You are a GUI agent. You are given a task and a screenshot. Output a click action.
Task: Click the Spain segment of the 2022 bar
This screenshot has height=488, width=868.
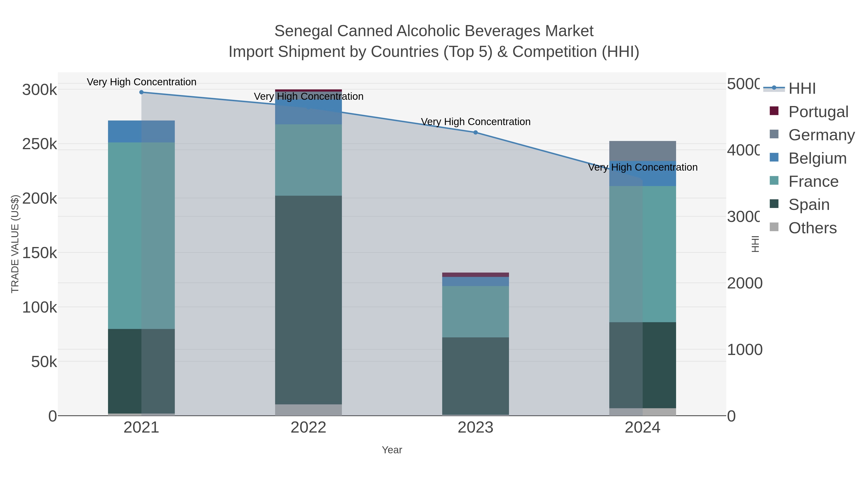point(308,300)
